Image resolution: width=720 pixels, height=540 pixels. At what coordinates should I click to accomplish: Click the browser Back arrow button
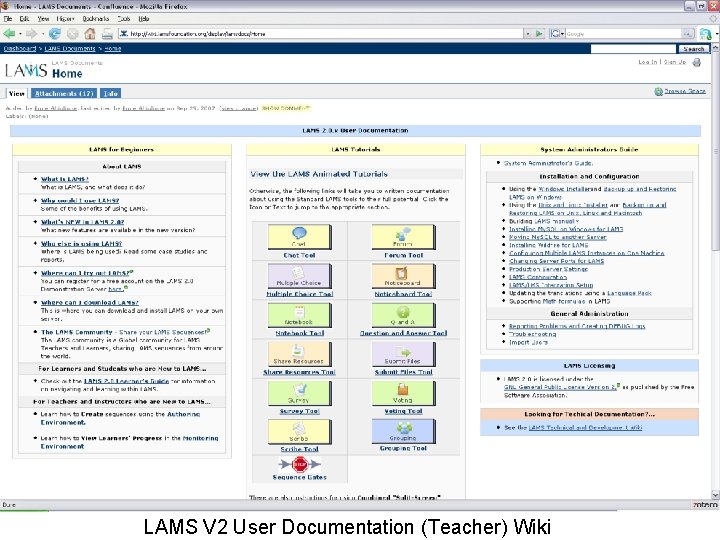[x=9, y=34]
